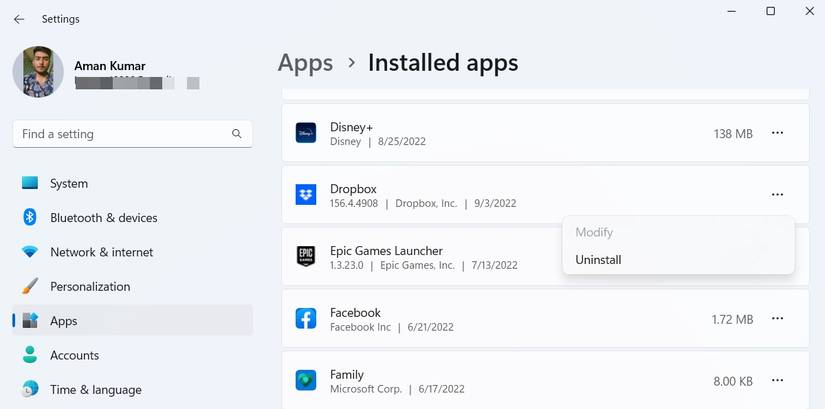Viewport: 825px width, 409px height.
Task: Close the Settings window
Action: coord(810,11)
